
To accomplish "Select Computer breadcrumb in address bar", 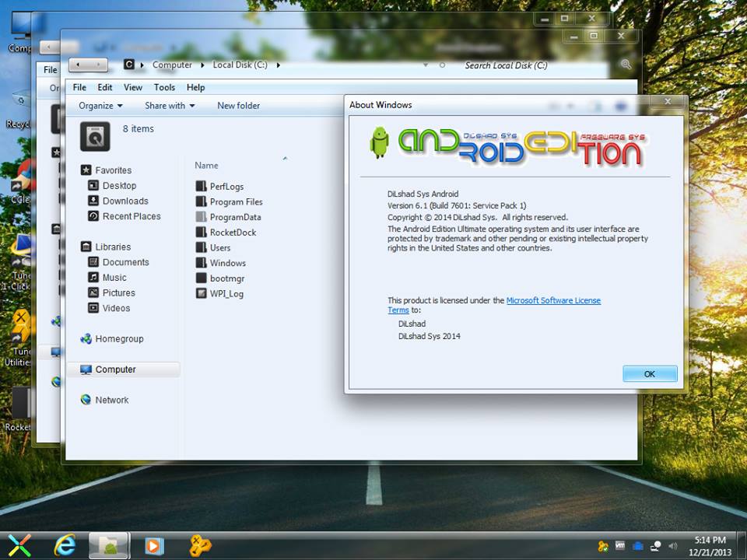I will click(172, 65).
